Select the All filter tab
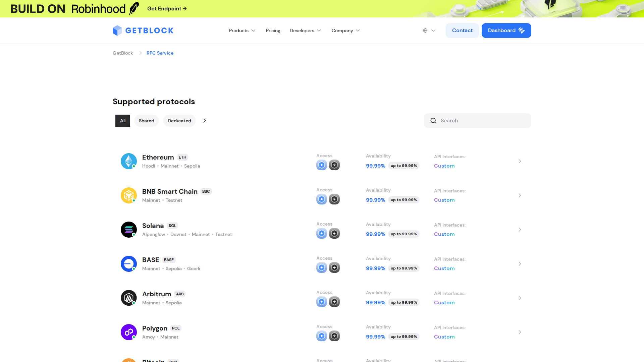 (x=123, y=121)
